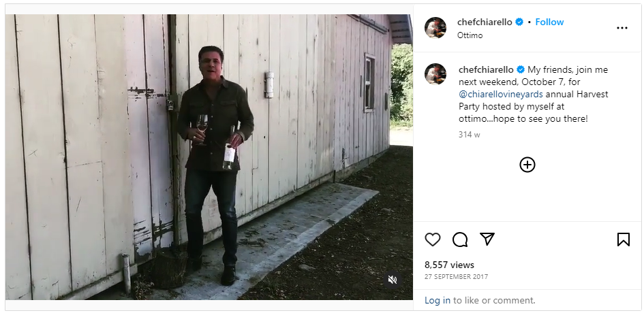The height and width of the screenshot is (313, 644).
Task: Click the verified badge in the caption
Action: (521, 69)
